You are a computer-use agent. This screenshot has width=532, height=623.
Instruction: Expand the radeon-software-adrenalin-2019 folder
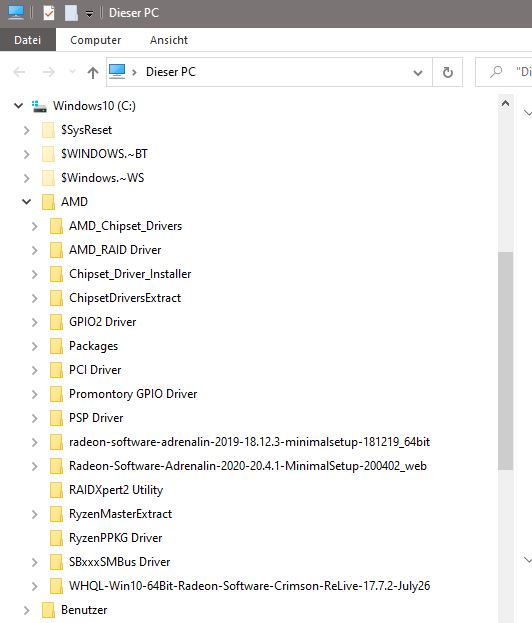point(35,442)
